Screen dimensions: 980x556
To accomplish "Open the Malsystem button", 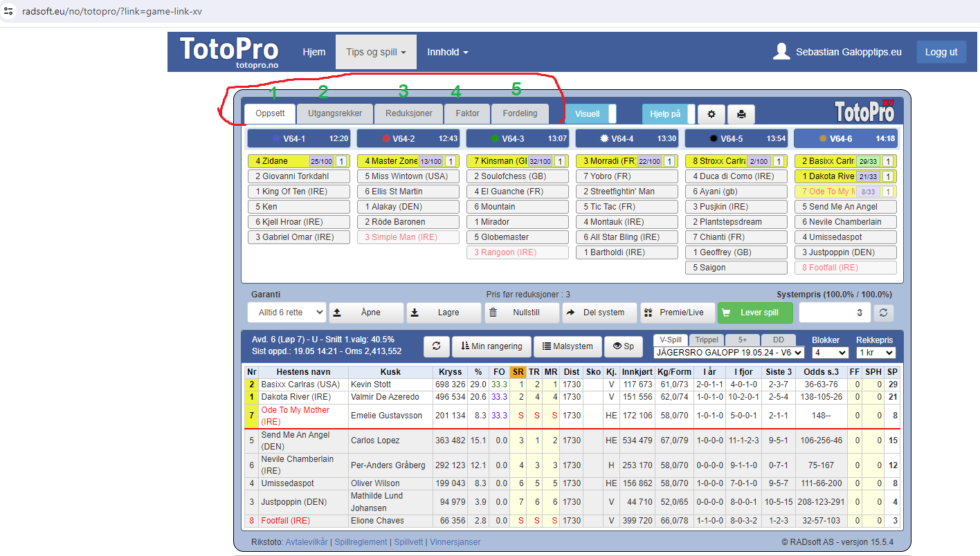I will (x=568, y=346).
